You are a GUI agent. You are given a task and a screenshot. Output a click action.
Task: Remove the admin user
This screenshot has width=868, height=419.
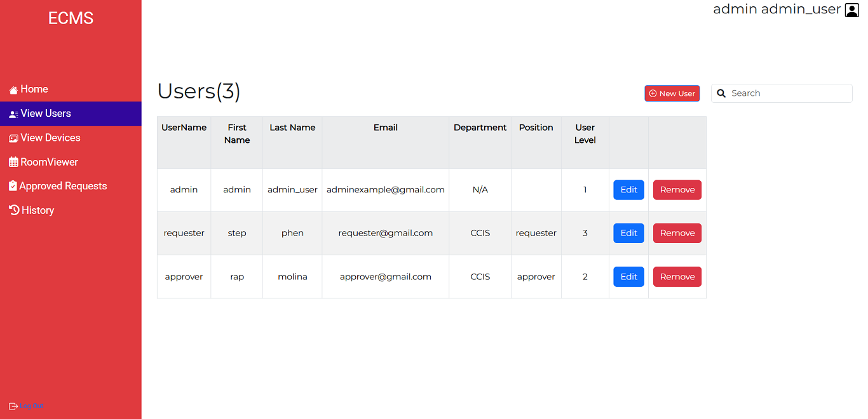pos(677,190)
